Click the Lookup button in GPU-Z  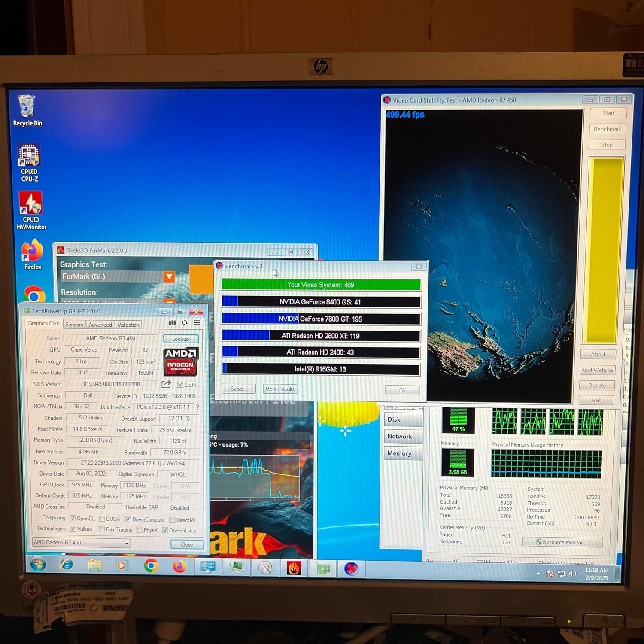point(180,339)
